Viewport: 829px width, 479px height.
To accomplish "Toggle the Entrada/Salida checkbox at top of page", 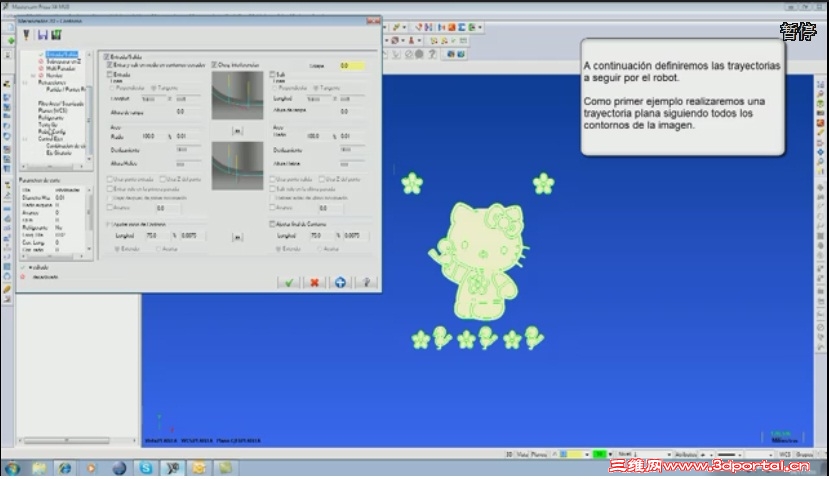I will point(107,57).
